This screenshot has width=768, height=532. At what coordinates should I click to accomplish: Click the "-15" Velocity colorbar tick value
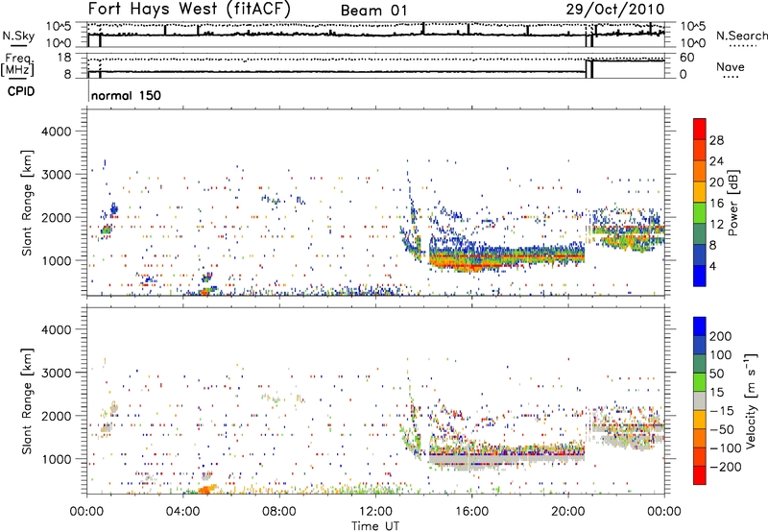(x=721, y=411)
